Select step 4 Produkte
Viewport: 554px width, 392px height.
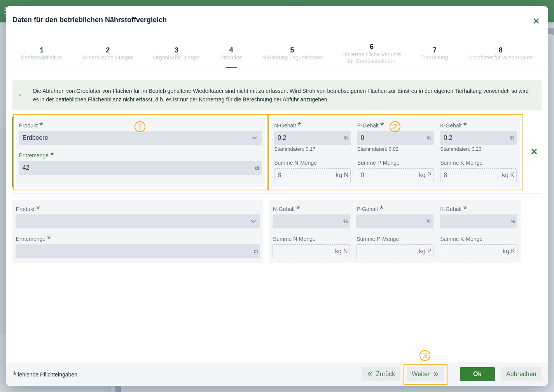click(231, 54)
